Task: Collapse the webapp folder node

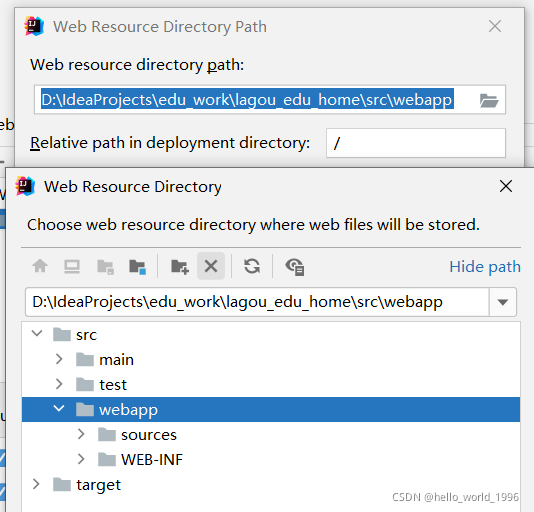Action: tap(59, 408)
